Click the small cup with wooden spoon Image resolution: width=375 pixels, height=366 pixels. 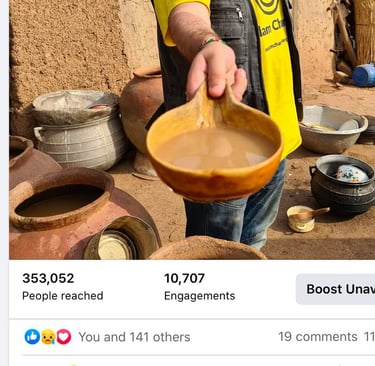point(304,218)
